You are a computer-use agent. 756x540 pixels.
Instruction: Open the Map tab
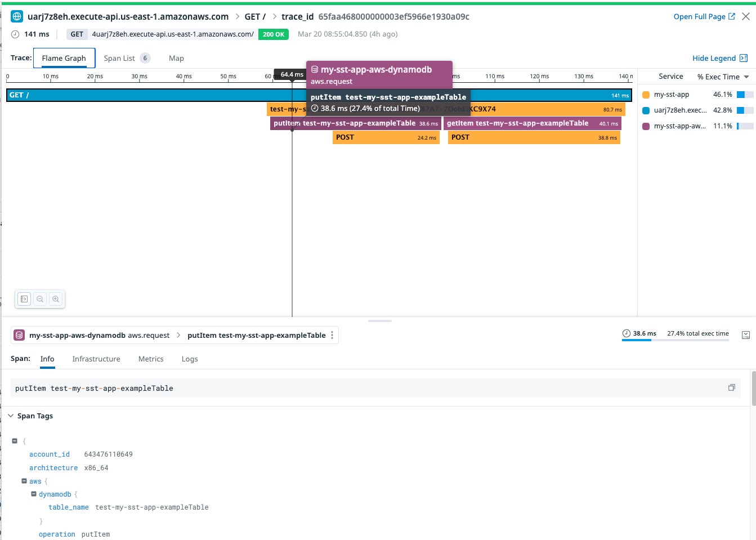click(176, 58)
